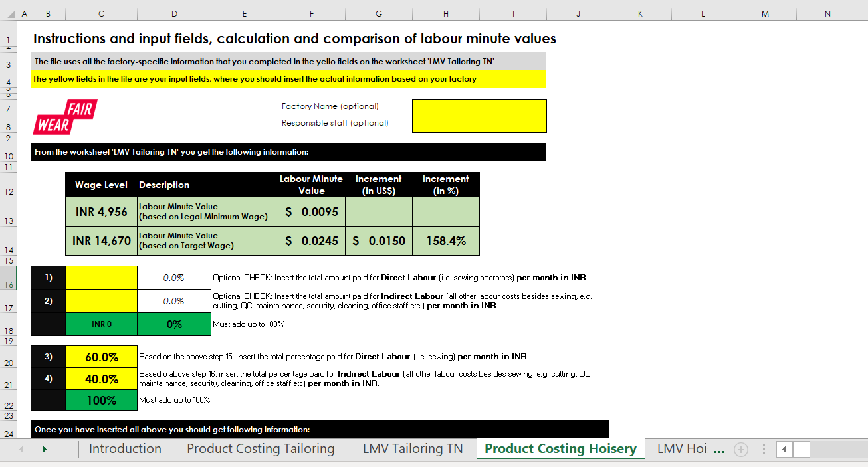Viewport: 868px width, 467px height.
Task: Click the Fair Wear logo image
Action: (x=64, y=117)
